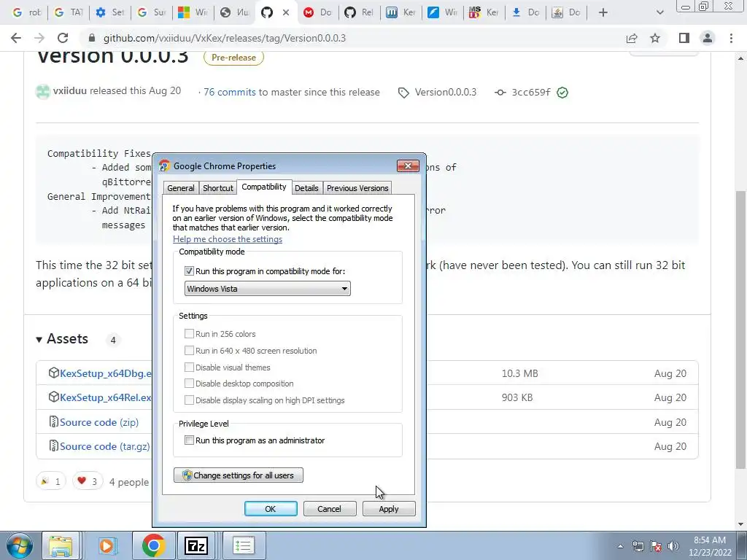Image resolution: width=747 pixels, height=560 pixels.
Task: Click the browser address bar URL
Action: coord(225,38)
